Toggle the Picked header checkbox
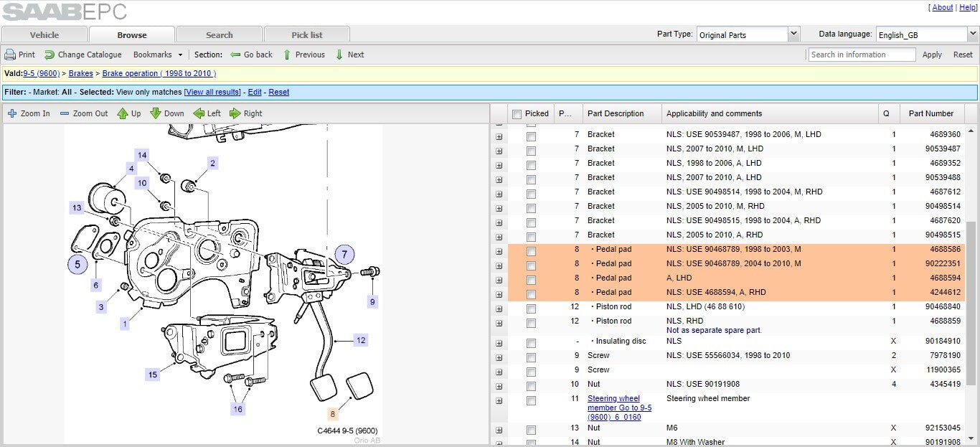Viewport: 980px width, 447px height. coord(517,114)
